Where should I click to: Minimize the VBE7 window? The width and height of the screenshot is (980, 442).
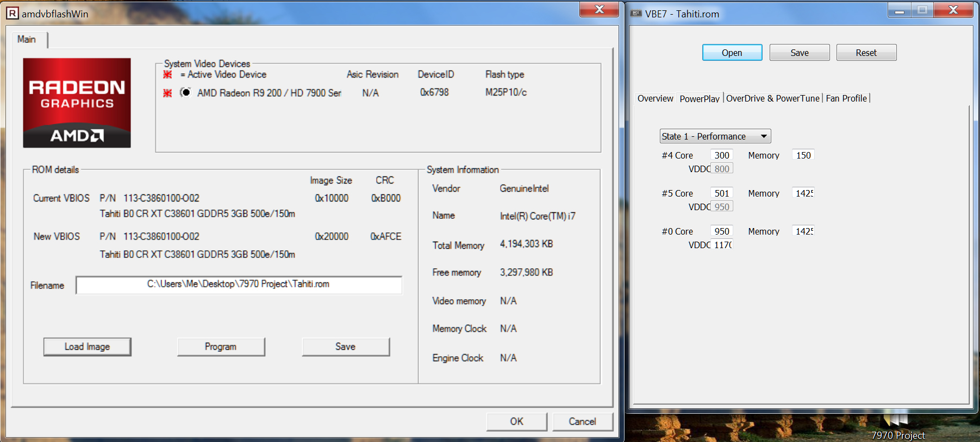(900, 10)
